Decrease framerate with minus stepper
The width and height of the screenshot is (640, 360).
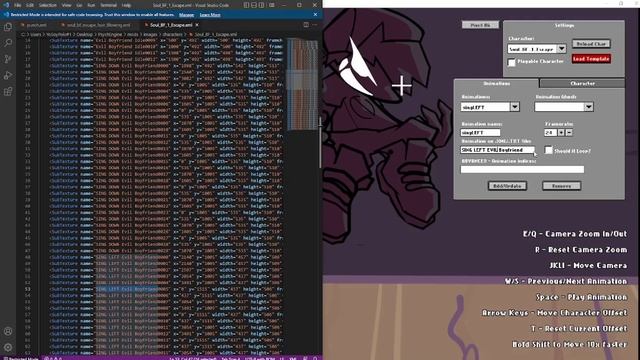pyautogui.click(x=569, y=133)
